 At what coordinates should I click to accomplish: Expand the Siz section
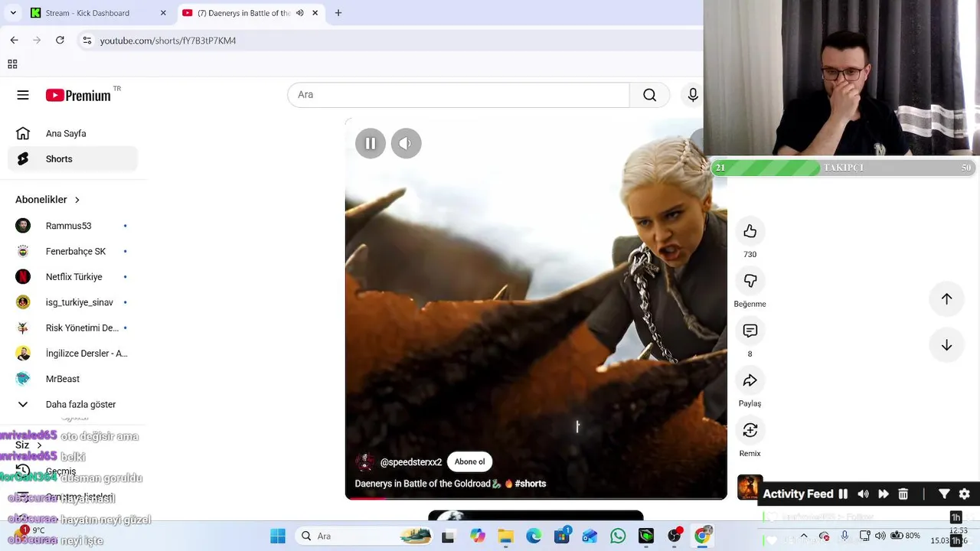[29, 445]
